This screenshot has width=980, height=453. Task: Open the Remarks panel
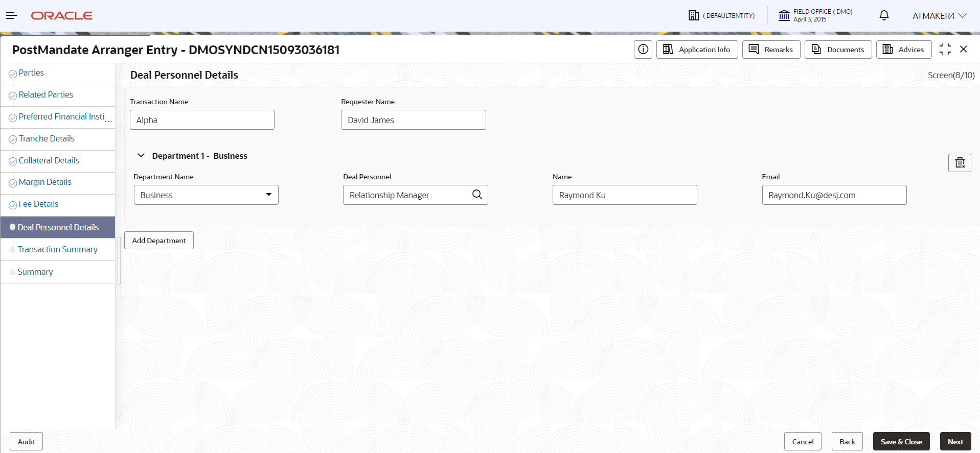pyautogui.click(x=771, y=50)
